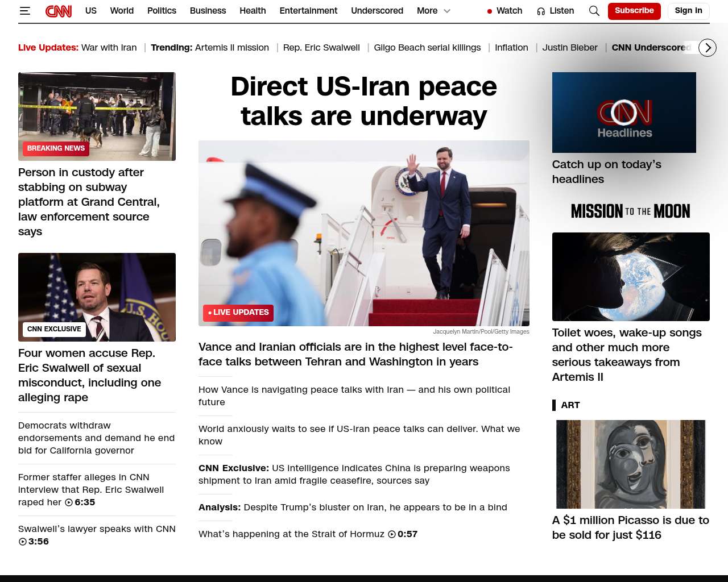The height and width of the screenshot is (582, 728).
Task: Click the headphones Listen icon
Action: pos(541,11)
